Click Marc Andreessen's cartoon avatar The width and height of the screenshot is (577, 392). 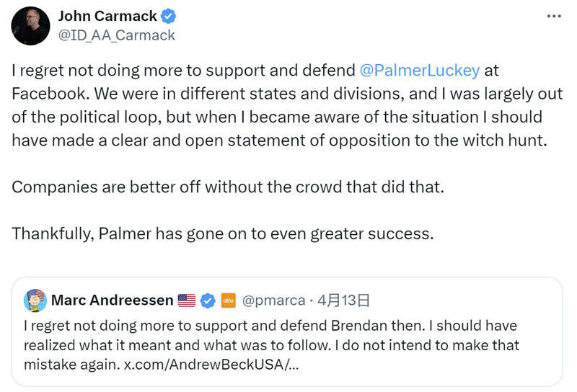coord(35,300)
